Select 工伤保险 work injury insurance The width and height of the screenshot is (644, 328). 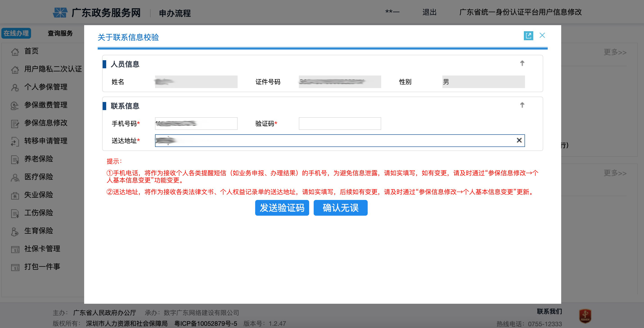click(39, 213)
